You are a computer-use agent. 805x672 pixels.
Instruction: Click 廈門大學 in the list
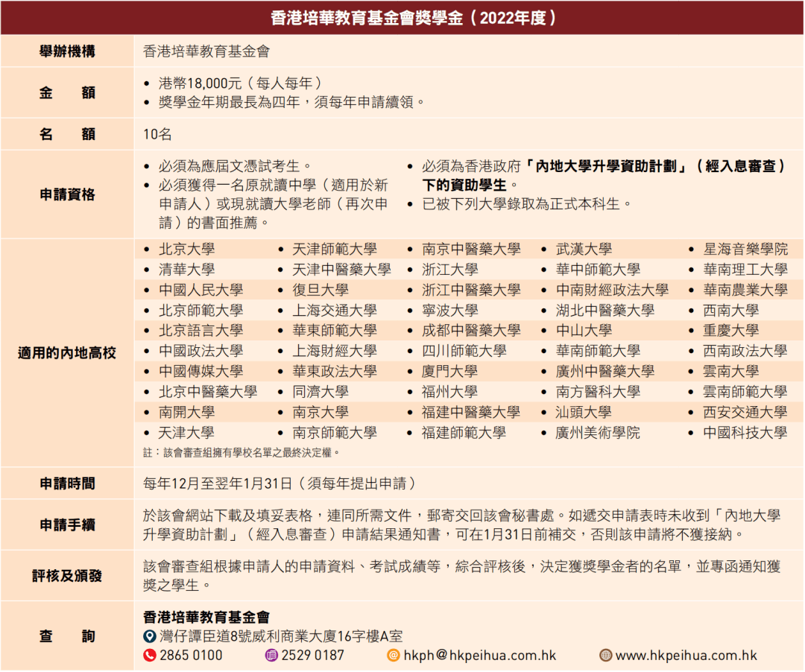coord(450,372)
